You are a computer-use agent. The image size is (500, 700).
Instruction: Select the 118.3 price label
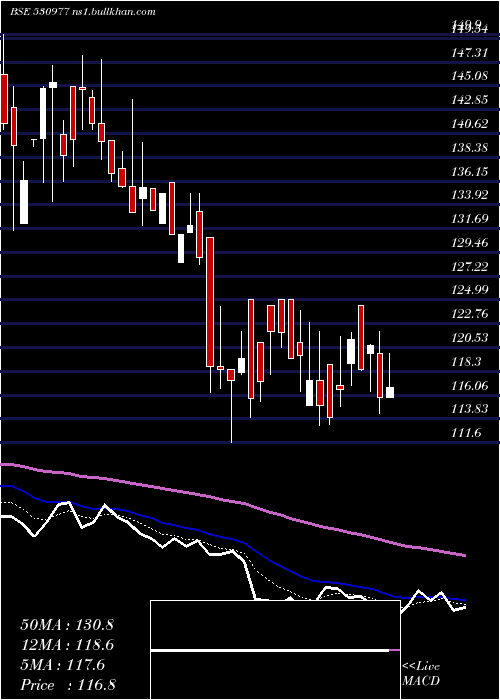tap(466, 362)
